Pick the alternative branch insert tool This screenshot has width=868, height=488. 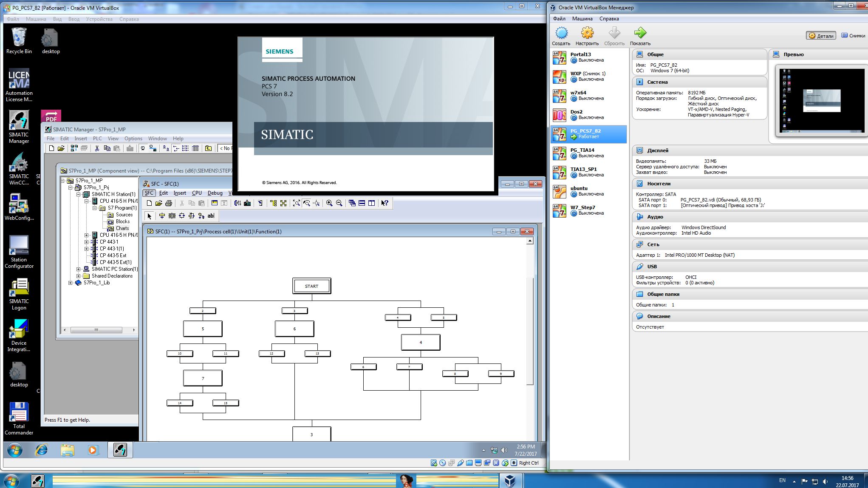(x=182, y=216)
